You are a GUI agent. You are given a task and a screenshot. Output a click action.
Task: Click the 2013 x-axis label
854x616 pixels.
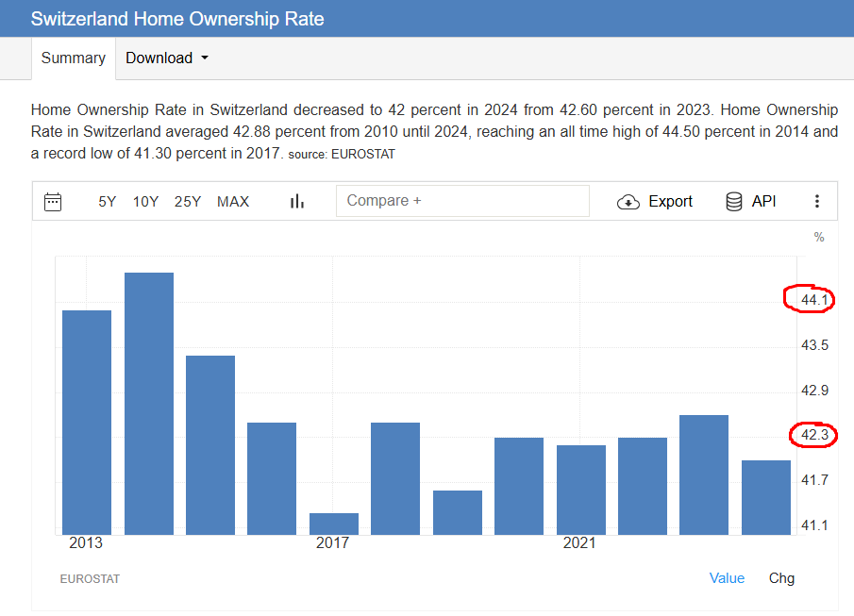(x=86, y=543)
